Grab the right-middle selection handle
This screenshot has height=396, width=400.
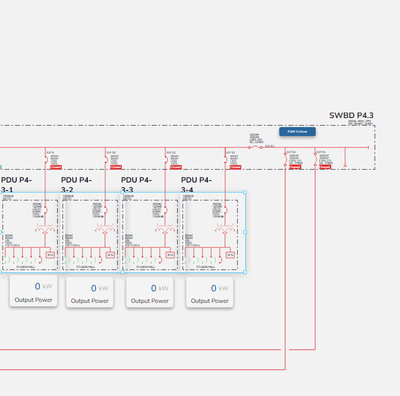click(x=245, y=232)
